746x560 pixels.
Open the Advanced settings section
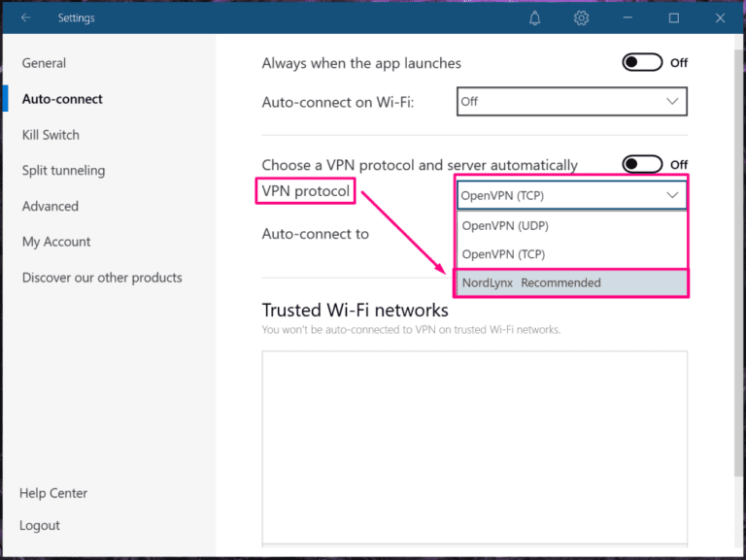51,206
